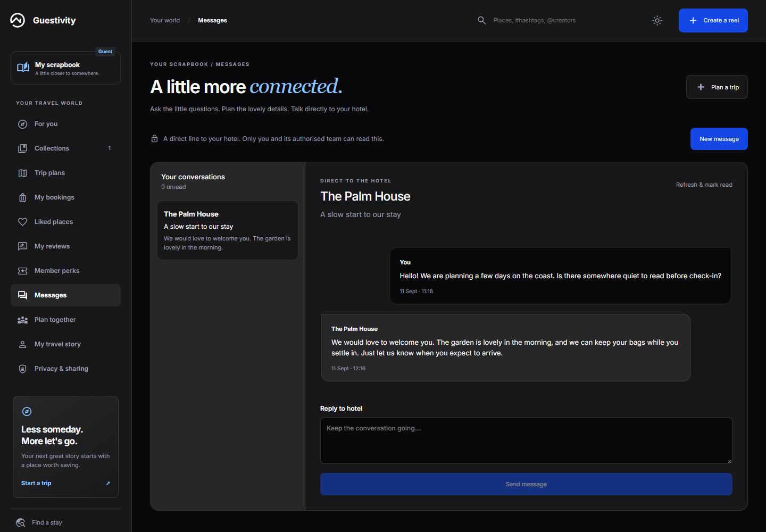Toggle the light/dark theme sun button
This screenshot has width=766, height=532.
pyautogui.click(x=657, y=20)
